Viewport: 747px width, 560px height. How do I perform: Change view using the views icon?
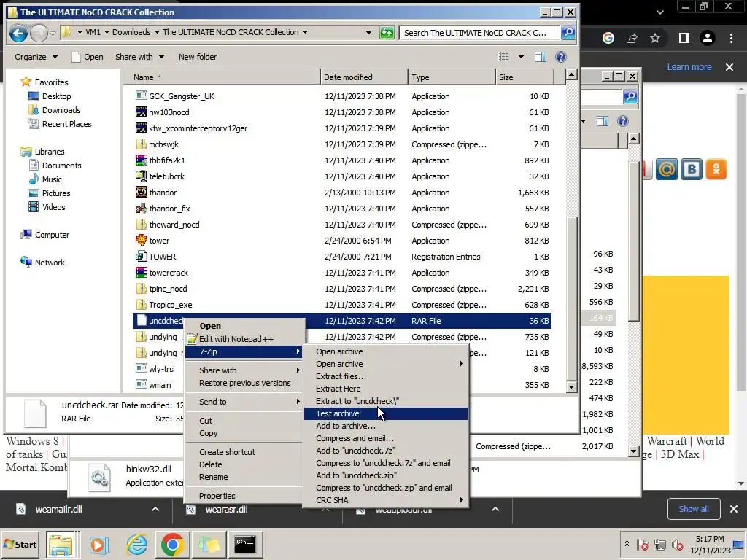pyautogui.click(x=503, y=57)
